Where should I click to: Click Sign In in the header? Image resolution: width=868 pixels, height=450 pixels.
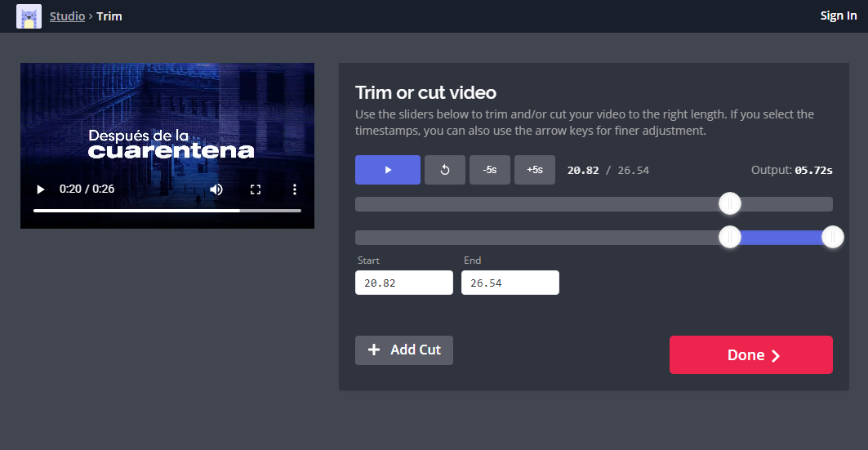[x=838, y=16]
